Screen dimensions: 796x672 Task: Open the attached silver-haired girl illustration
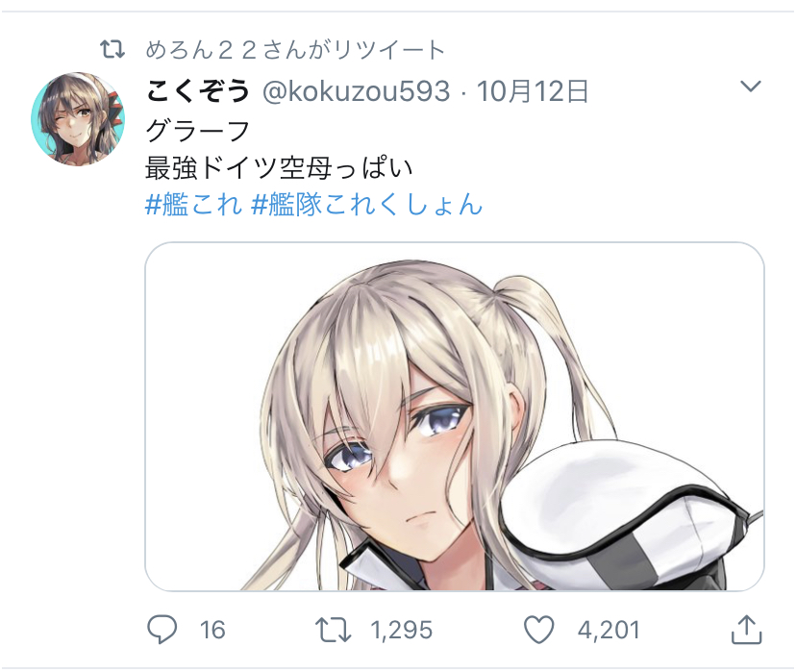pos(455,416)
